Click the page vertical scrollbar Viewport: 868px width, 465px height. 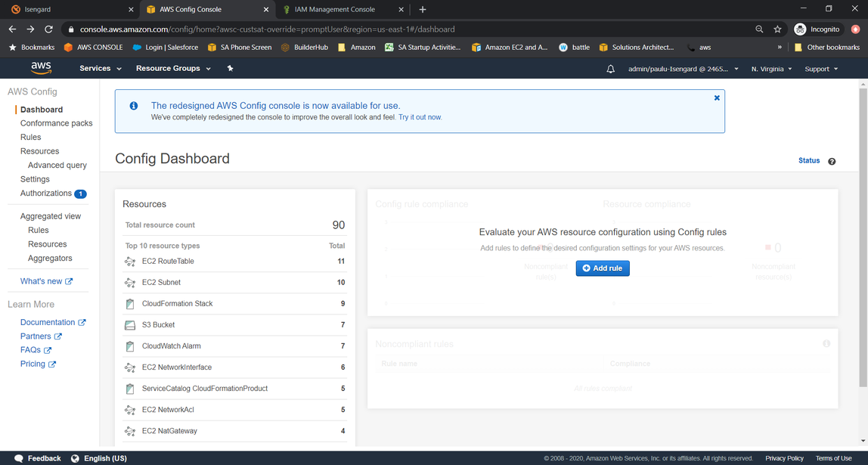tap(863, 237)
